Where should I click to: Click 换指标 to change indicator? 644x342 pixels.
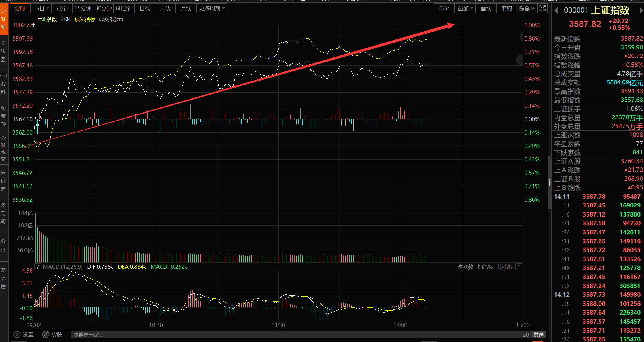coord(505,267)
